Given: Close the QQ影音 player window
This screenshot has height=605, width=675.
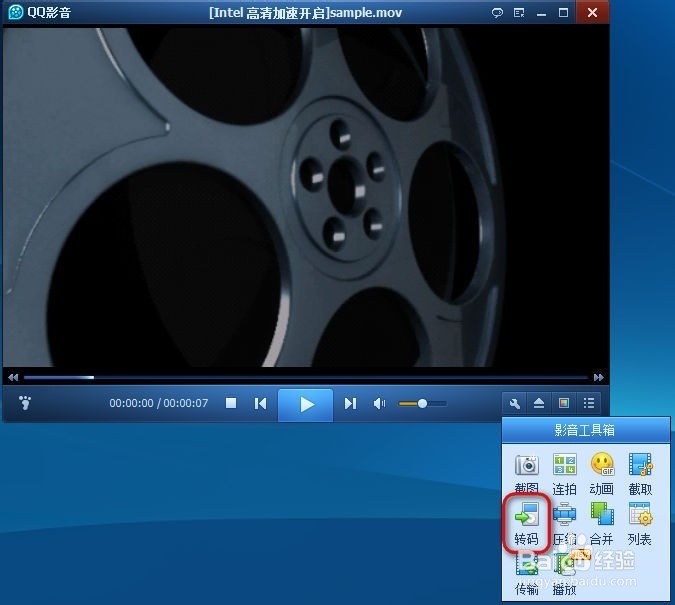Looking at the screenshot, I should 592,12.
